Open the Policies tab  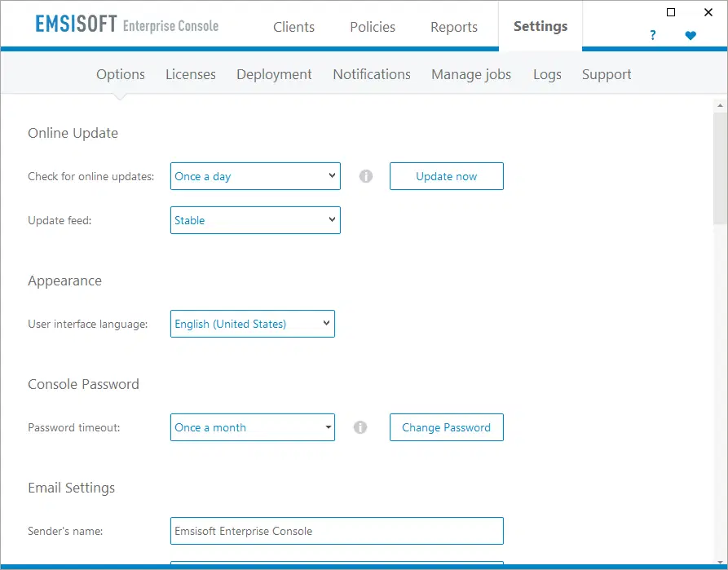(373, 27)
